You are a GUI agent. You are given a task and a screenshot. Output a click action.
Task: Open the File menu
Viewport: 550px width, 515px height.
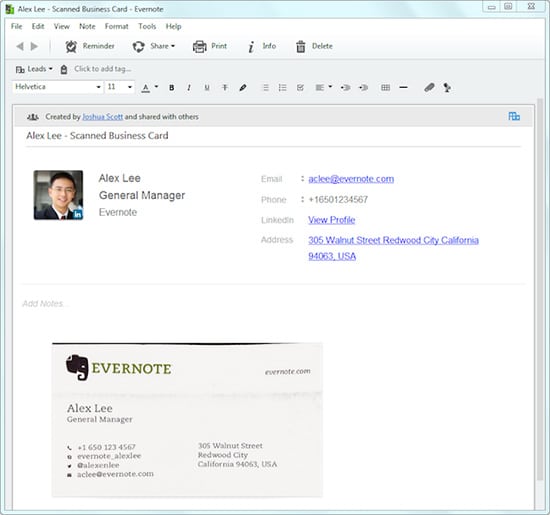click(16, 26)
